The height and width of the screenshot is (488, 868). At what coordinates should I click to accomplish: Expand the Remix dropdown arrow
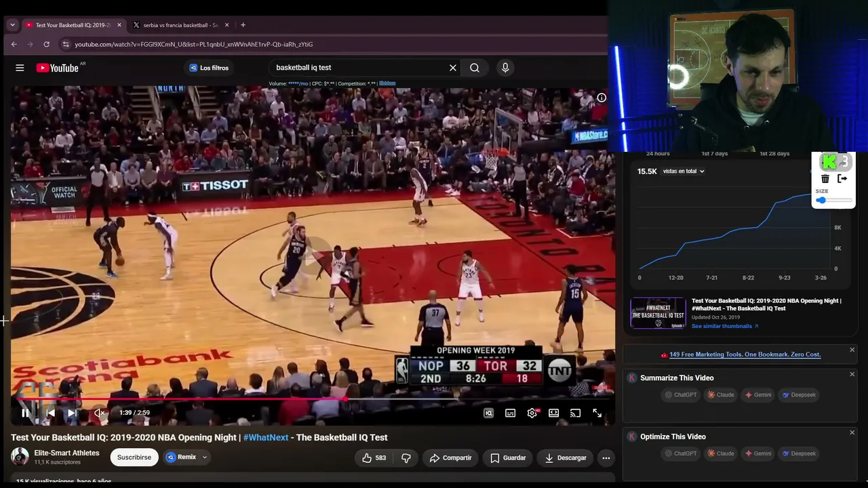tap(204, 457)
